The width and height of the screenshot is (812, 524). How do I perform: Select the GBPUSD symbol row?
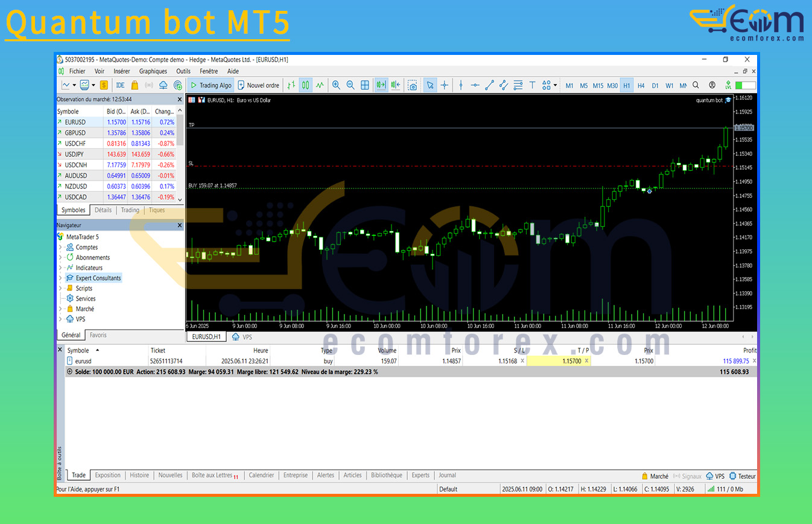coord(115,133)
